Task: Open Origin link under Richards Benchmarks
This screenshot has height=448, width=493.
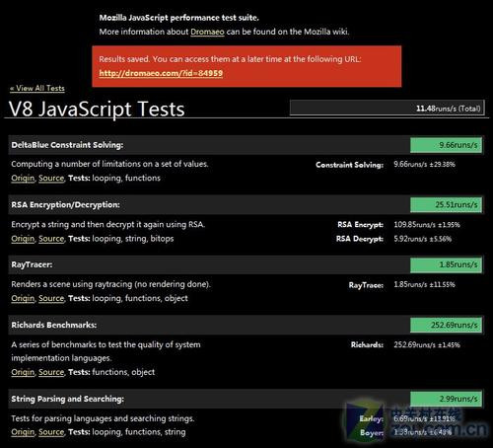Action: 23,372
